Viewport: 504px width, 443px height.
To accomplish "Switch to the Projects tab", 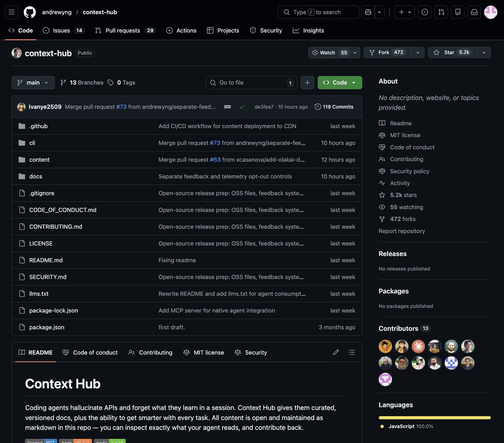I will click(x=223, y=30).
